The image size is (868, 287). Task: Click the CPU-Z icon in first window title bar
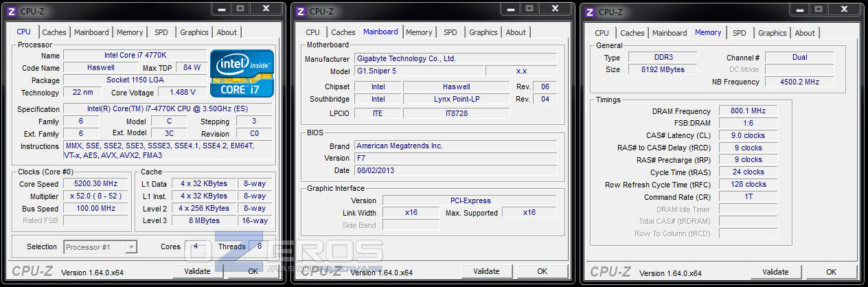(x=11, y=12)
